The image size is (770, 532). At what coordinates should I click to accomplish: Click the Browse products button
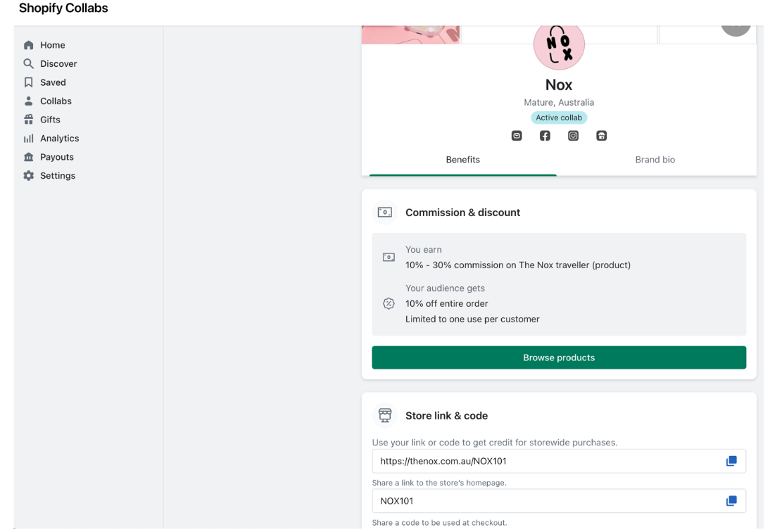click(559, 357)
